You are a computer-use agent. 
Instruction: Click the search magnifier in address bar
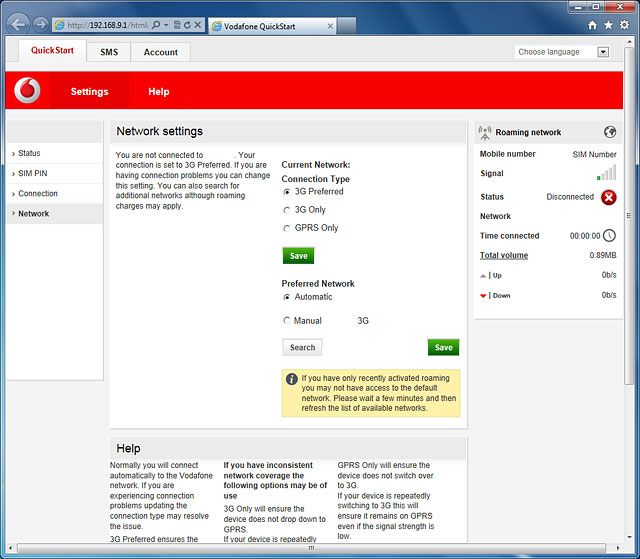(x=156, y=25)
